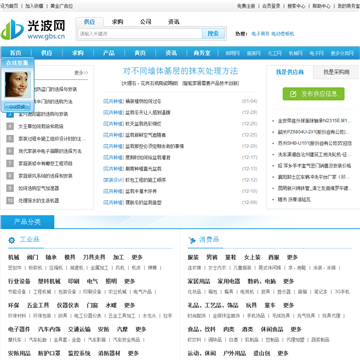This screenshot has width=360, height=360.
Task: Open headline 对不同墙体基层的抹灰处理方法
Action: click(180, 71)
